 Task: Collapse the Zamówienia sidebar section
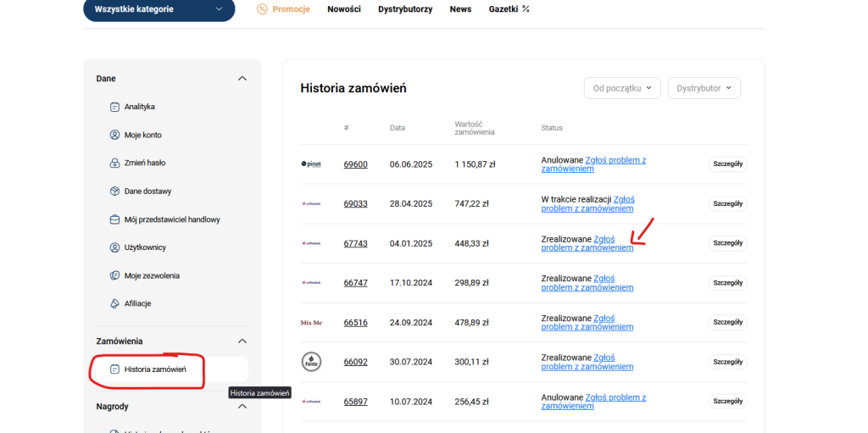click(242, 341)
